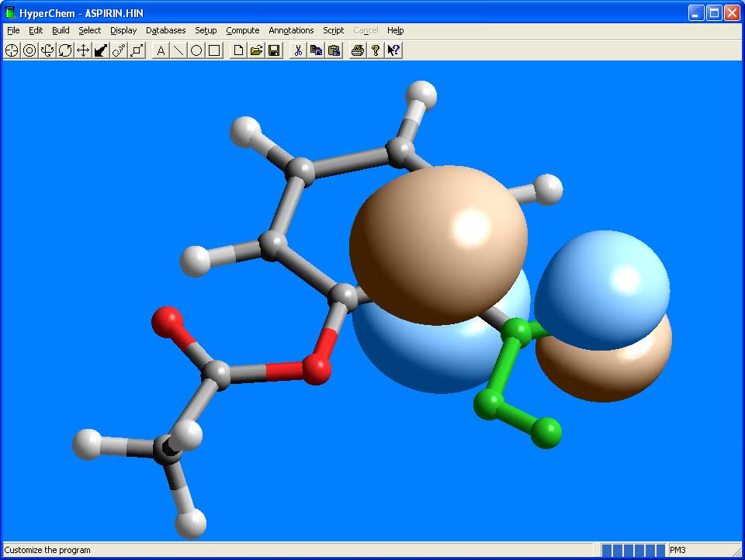Open a file via folder icon
Viewport: 745px width, 560px height.
point(256,50)
